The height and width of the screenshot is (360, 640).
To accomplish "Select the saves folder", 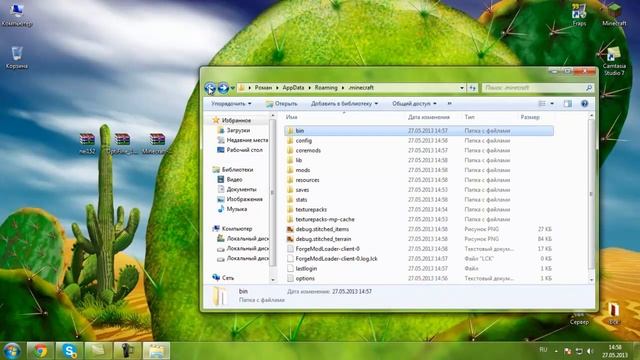I will (419, 190).
